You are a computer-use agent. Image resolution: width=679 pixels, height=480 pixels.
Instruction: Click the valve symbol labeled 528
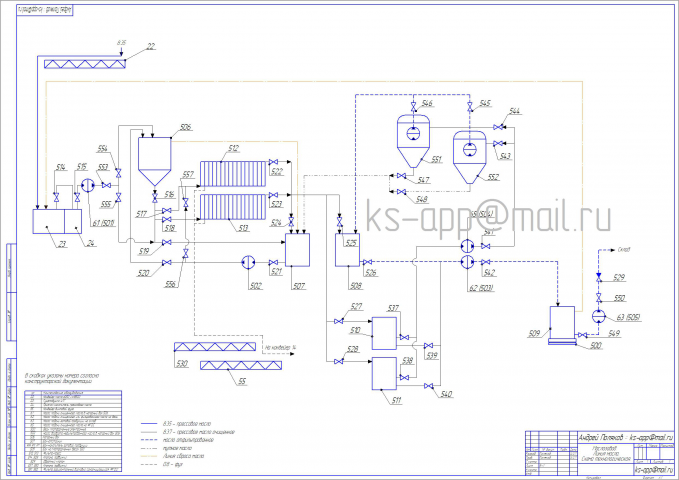[x=339, y=361]
